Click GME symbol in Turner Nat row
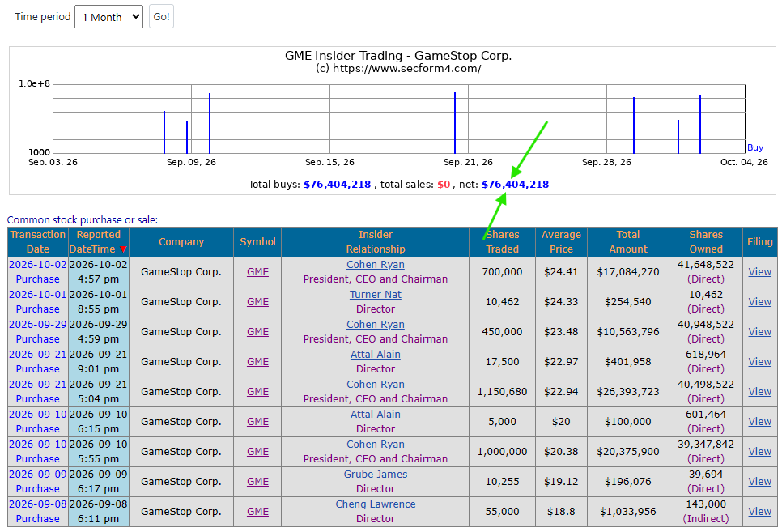Screen dimensions: 782x532 [257, 302]
